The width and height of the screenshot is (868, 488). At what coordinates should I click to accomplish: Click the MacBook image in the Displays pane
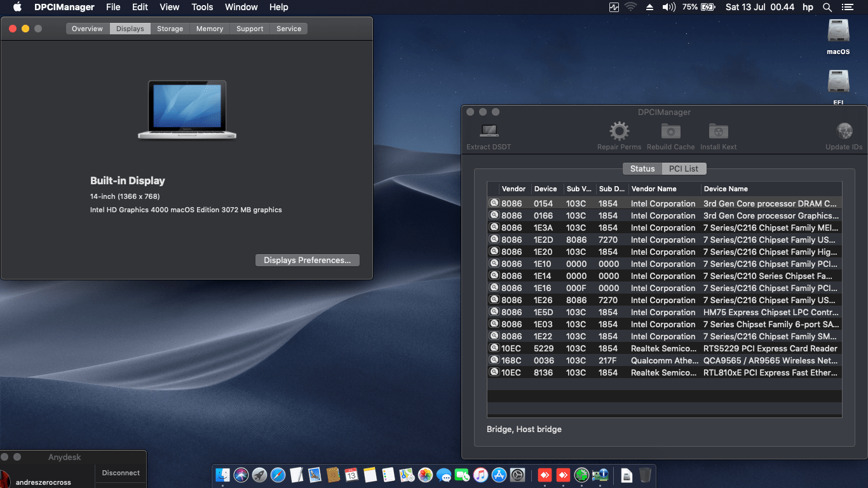tap(187, 109)
